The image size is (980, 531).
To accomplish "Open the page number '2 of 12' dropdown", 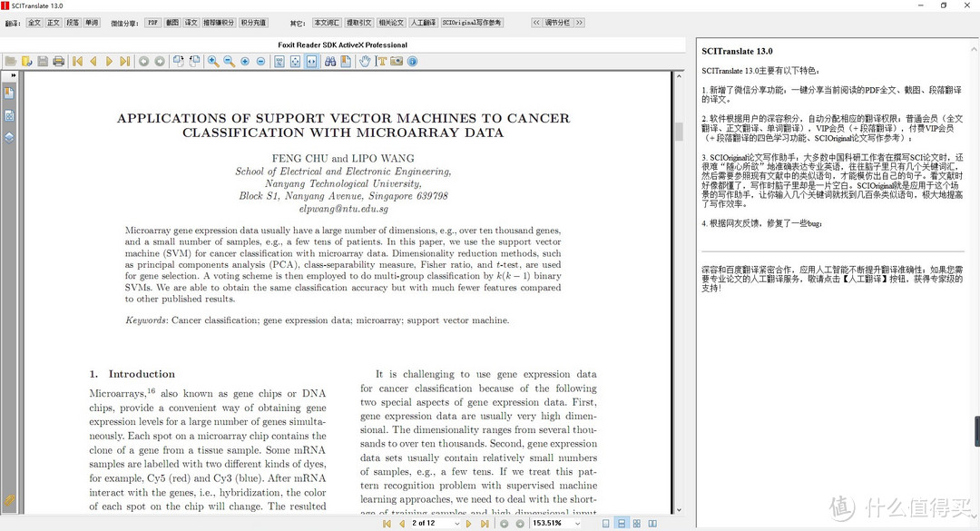I will click(456, 524).
